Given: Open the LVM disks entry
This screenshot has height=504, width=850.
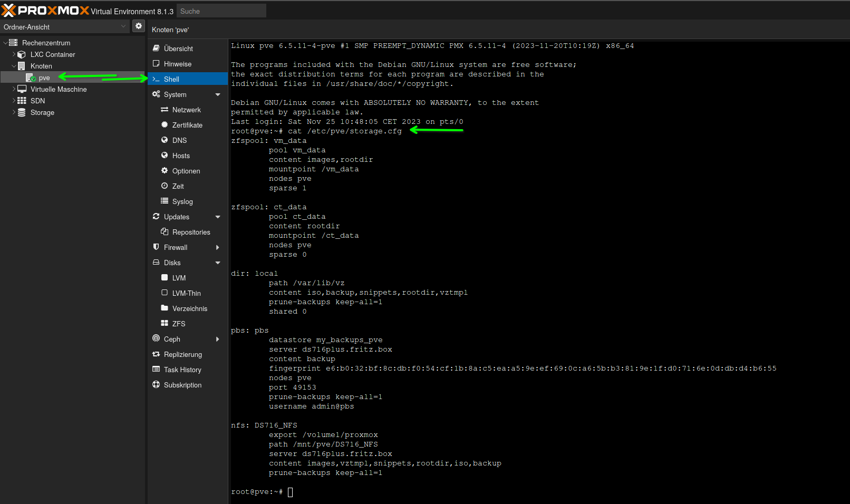Looking at the screenshot, I should [x=188, y=278].
